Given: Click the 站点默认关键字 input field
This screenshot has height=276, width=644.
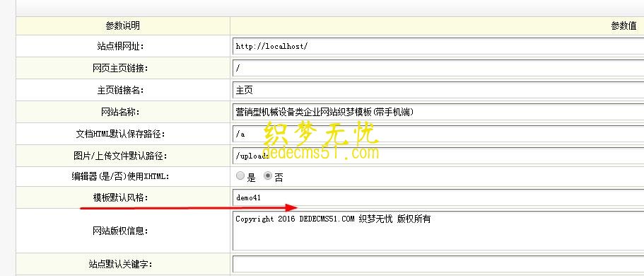Looking at the screenshot, I should tap(438, 264).
